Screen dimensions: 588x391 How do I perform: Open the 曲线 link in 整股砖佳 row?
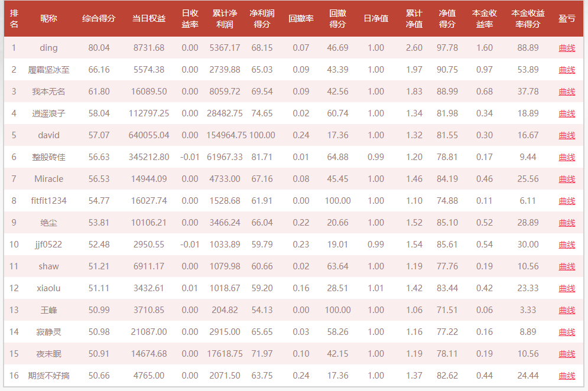click(567, 157)
